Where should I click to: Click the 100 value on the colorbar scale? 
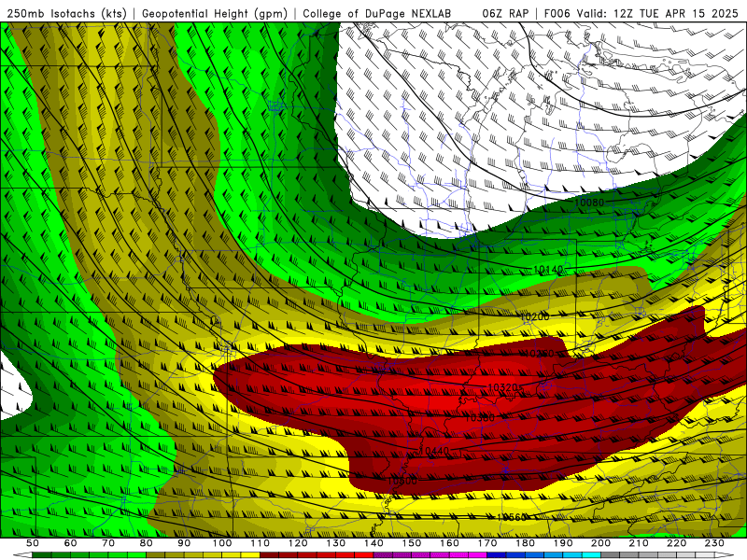(x=222, y=543)
